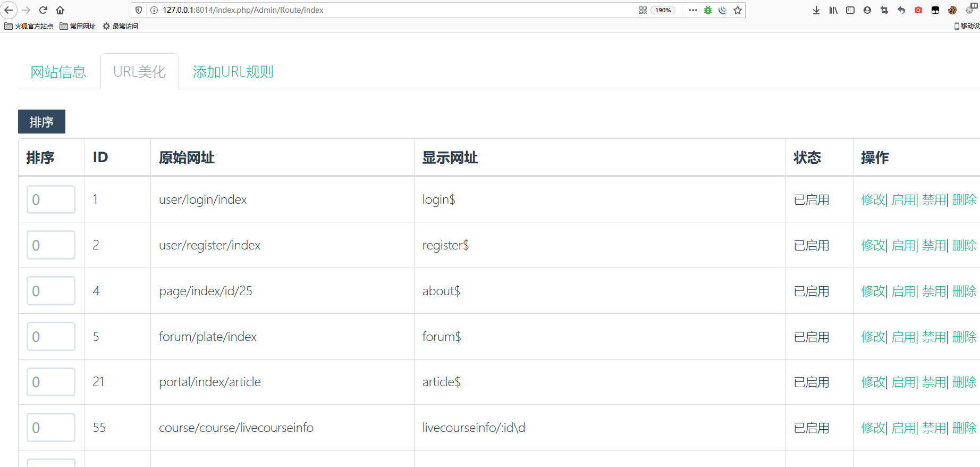This screenshot has width=980, height=467.
Task: Select the URL美化 tab
Action: click(139, 72)
